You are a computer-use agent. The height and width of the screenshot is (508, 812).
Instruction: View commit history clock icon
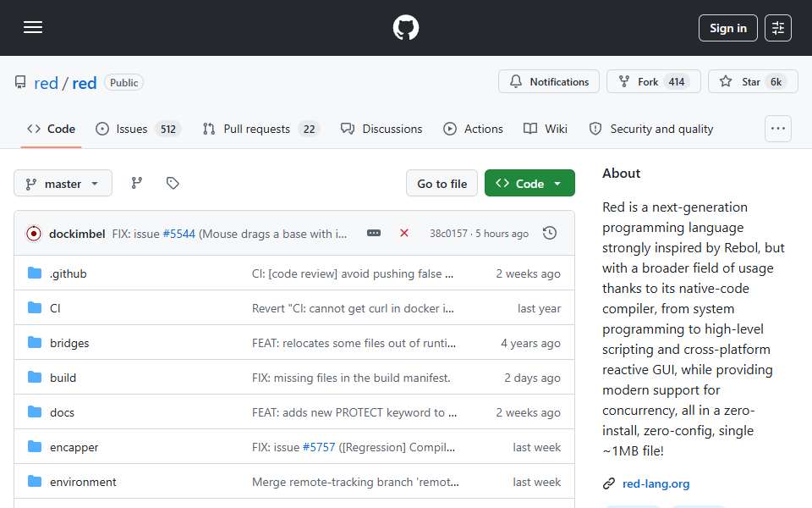click(x=550, y=234)
